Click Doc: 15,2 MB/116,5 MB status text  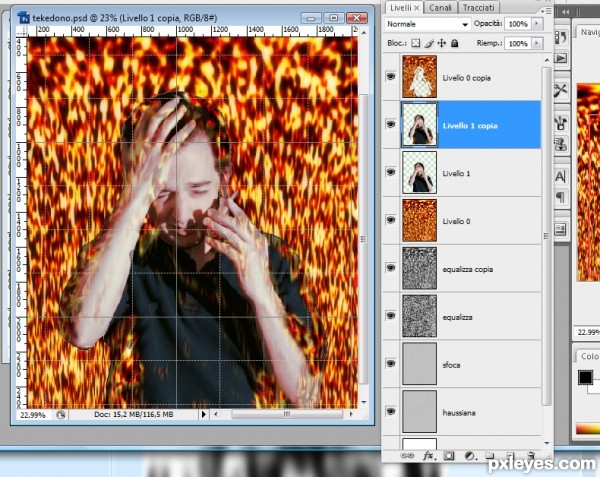134,414
